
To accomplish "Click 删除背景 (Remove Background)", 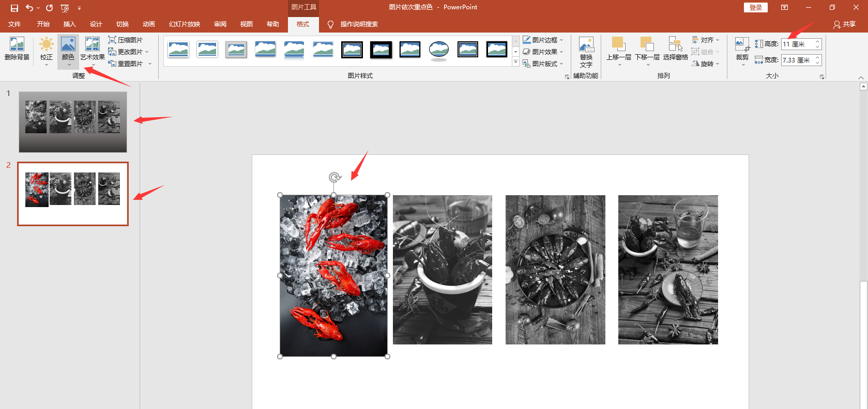I will point(17,49).
